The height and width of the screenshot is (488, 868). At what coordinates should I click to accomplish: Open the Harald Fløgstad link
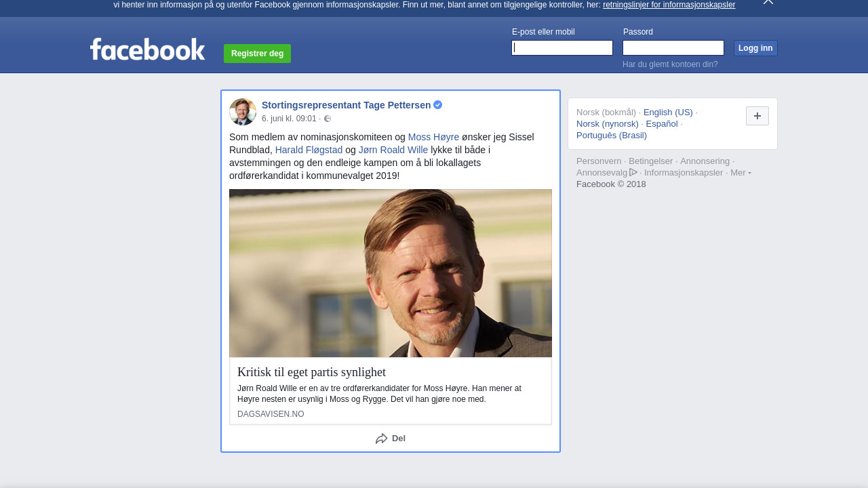pos(309,150)
